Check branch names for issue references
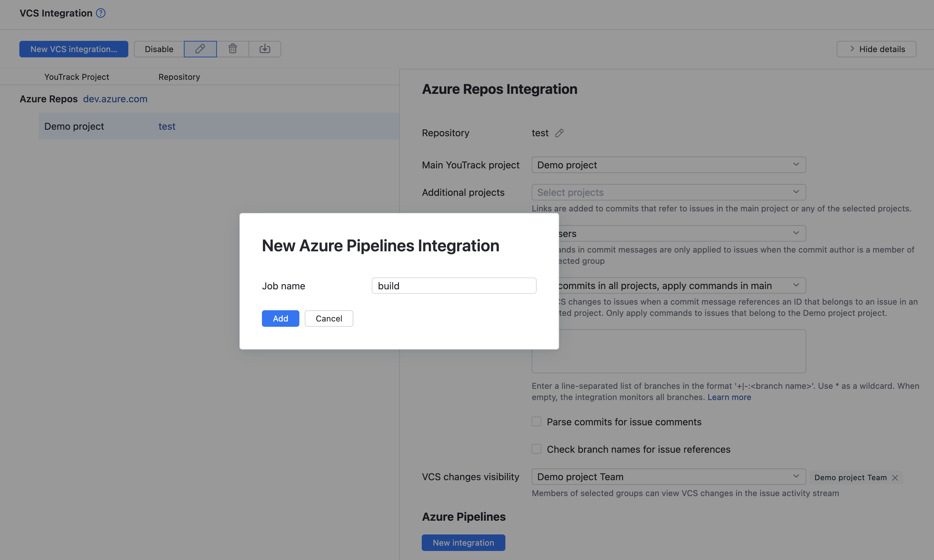 click(x=536, y=449)
